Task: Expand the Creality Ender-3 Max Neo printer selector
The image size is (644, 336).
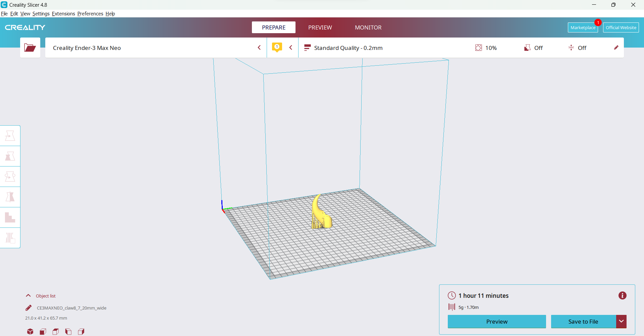Action: coord(156,48)
